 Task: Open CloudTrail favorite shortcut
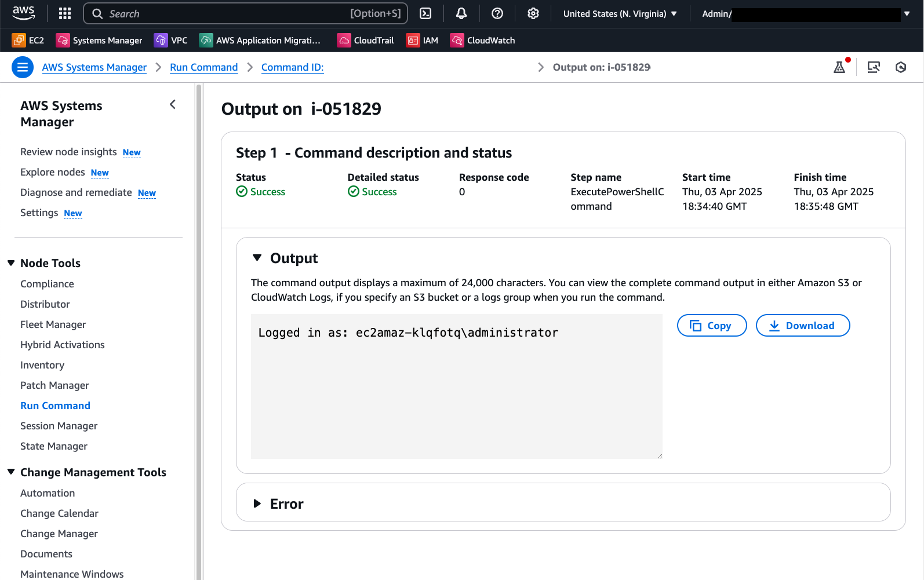pyautogui.click(x=365, y=40)
